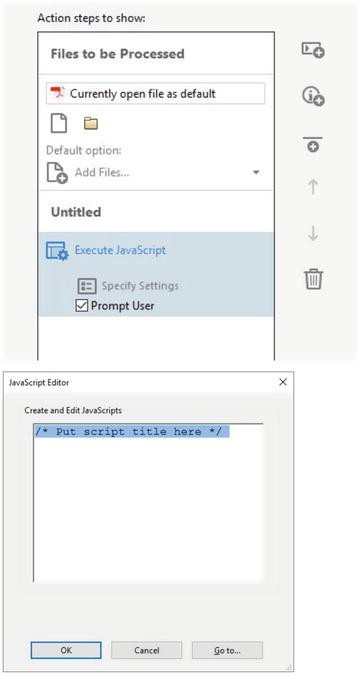Select the Execute JavaScript step
Screen dimensions: 360x675
pos(120,250)
